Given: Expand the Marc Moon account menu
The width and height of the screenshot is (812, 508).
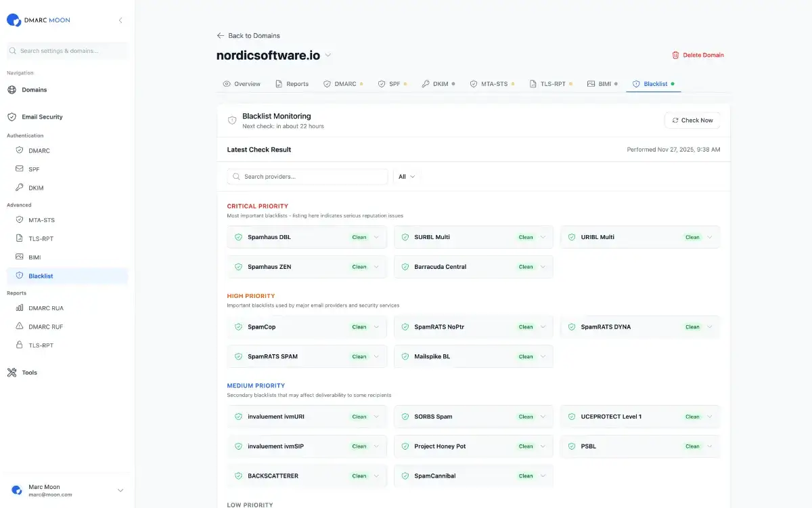Looking at the screenshot, I should tap(120, 490).
